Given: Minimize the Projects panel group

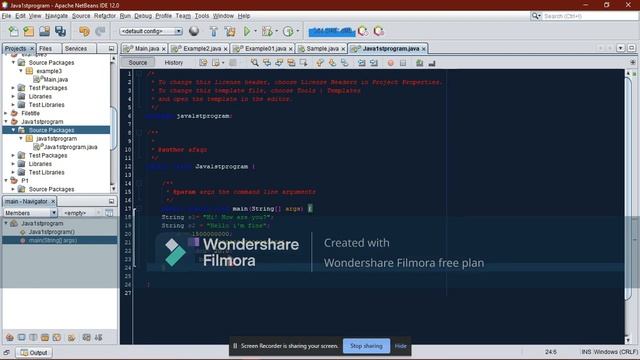Looking at the screenshot, I should (111, 49).
